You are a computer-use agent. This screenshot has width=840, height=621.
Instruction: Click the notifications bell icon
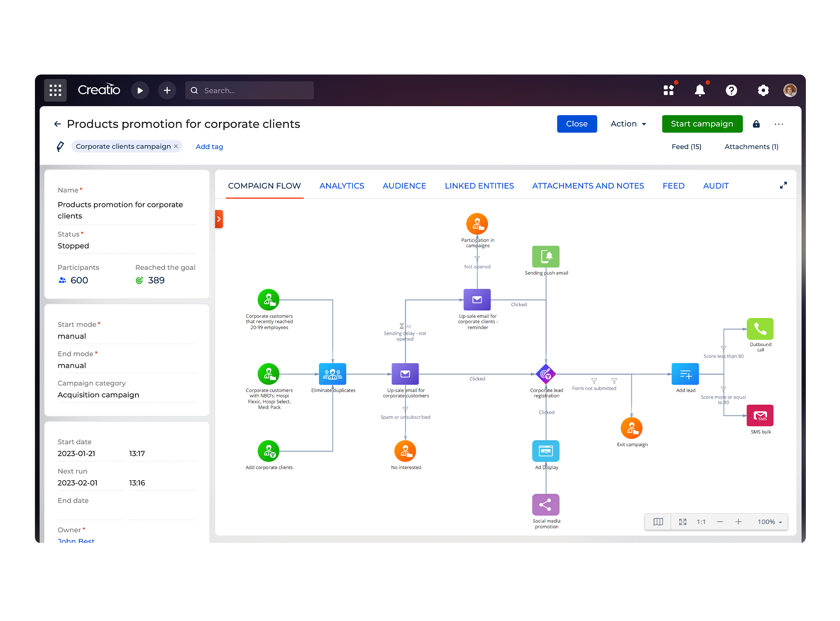click(x=699, y=90)
